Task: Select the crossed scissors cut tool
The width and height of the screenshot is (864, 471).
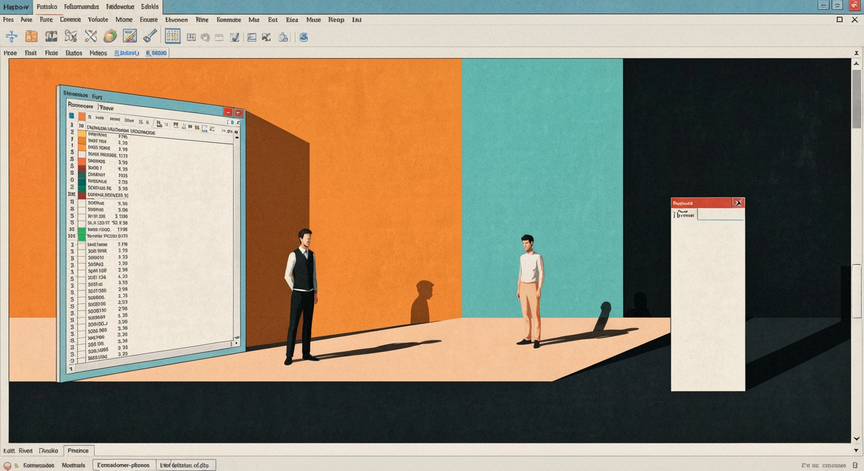Action: click(x=91, y=36)
